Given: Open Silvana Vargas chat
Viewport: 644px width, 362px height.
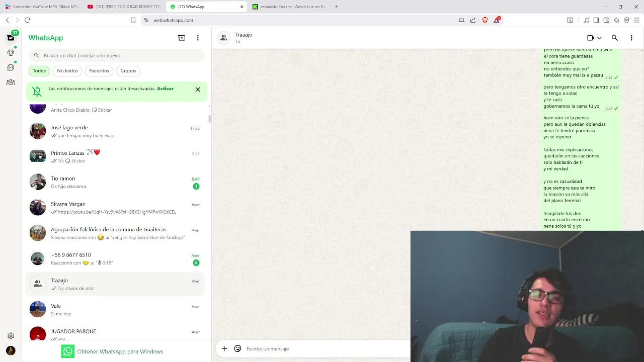Looking at the screenshot, I should tap(116, 208).
